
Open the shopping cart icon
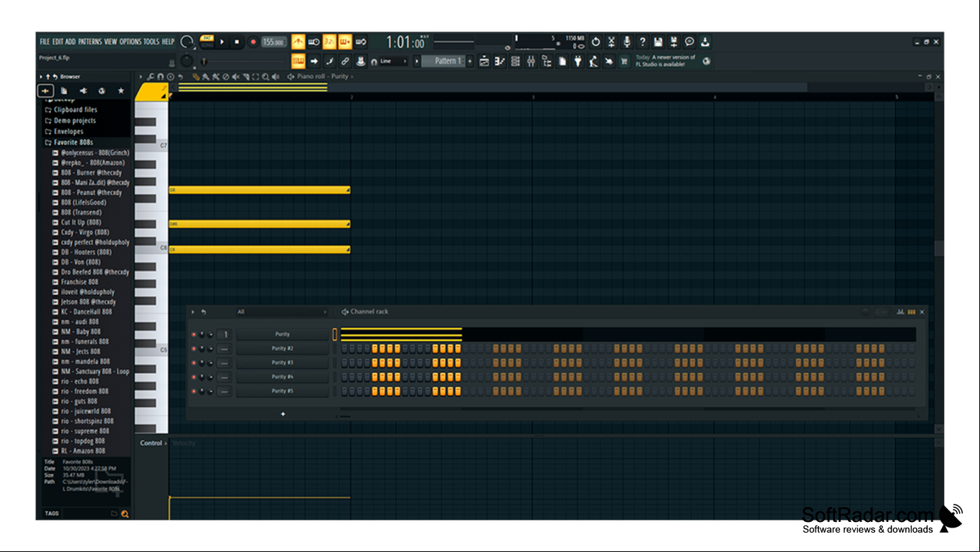pos(624,62)
